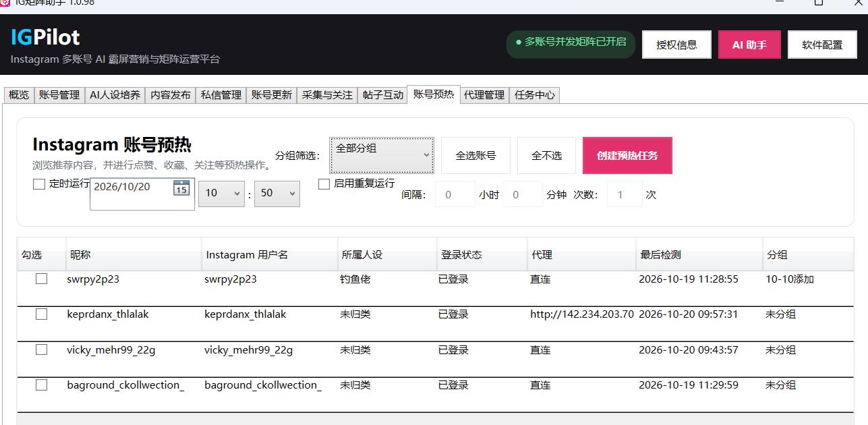Click the 全不选 button

click(x=546, y=155)
